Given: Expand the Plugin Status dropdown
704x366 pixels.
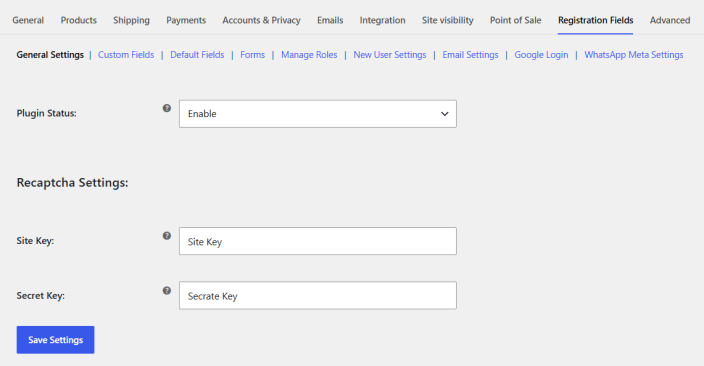Looking at the screenshot, I should pyautogui.click(x=318, y=114).
